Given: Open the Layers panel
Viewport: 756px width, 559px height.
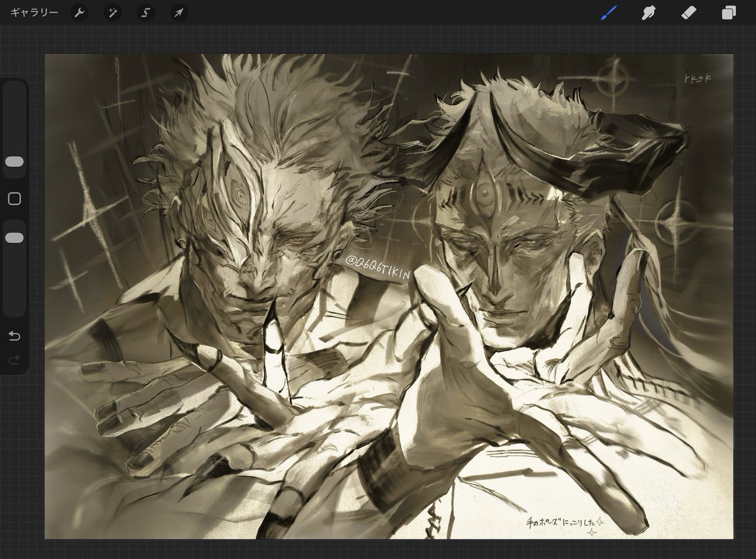Looking at the screenshot, I should (x=729, y=12).
